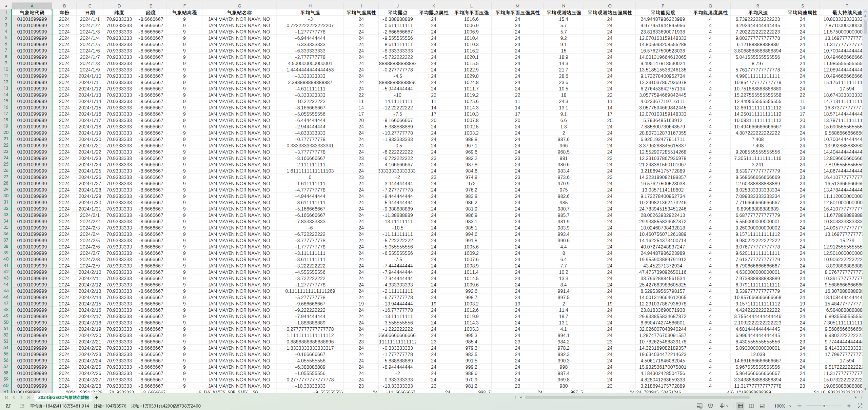This screenshot has height=410, width=868.
Task: Open the 100% zoom level dropdown
Action: tap(782, 406)
